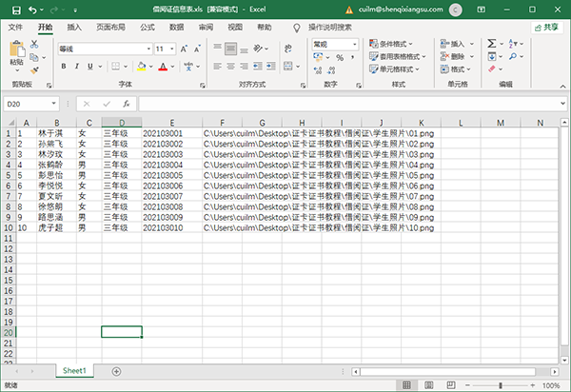This screenshot has height=392, width=571.
Task: Click the wrap text icon
Action: click(288, 49)
